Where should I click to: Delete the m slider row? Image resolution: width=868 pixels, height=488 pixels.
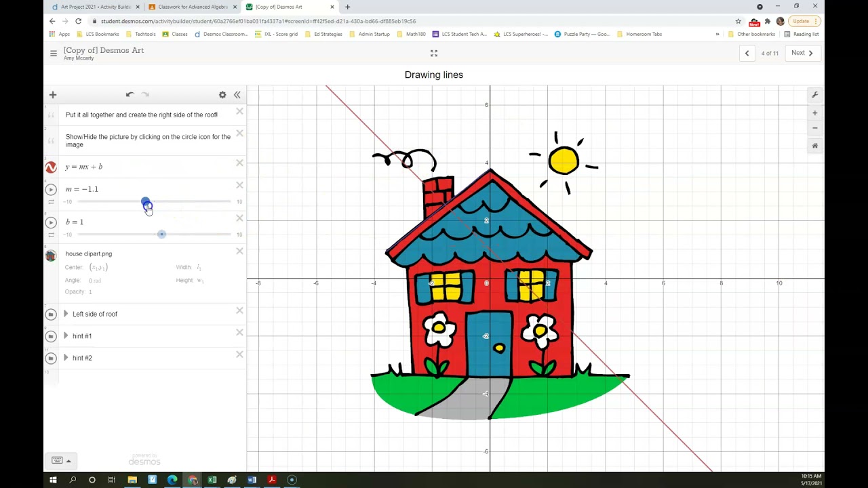(239, 186)
